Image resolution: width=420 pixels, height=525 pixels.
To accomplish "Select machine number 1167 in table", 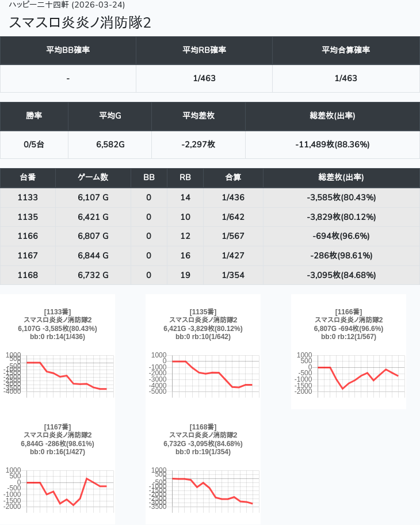I will click(x=28, y=256).
